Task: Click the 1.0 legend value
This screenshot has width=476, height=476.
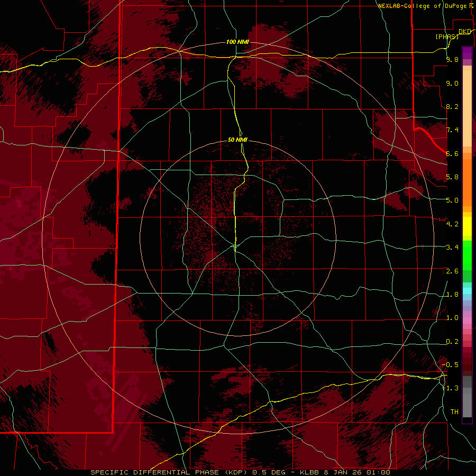Action: tap(452, 318)
